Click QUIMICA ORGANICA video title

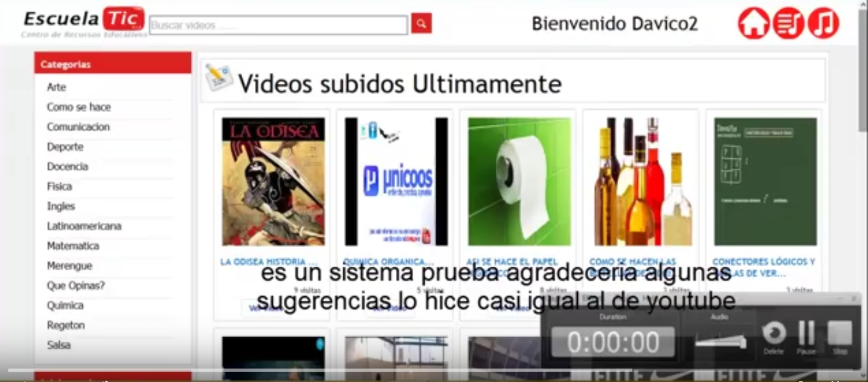[x=389, y=262]
